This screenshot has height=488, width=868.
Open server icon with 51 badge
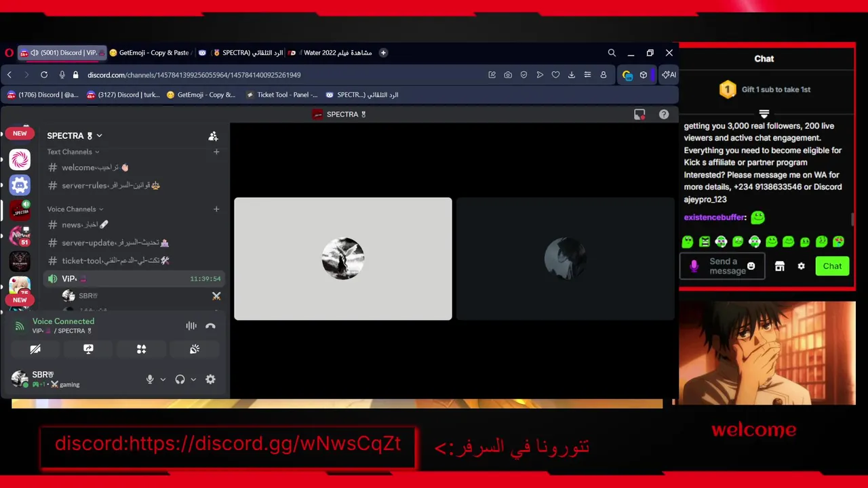click(x=20, y=236)
